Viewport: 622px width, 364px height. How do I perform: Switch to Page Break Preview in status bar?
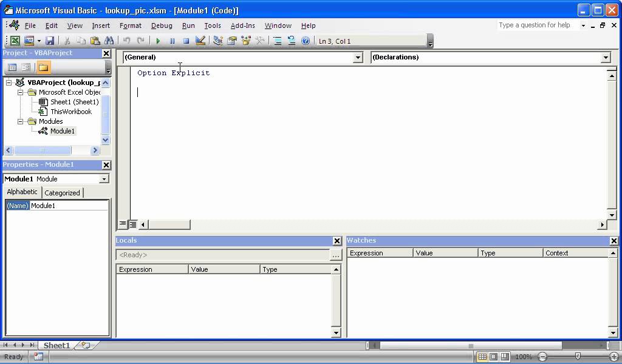pyautogui.click(x=504, y=357)
